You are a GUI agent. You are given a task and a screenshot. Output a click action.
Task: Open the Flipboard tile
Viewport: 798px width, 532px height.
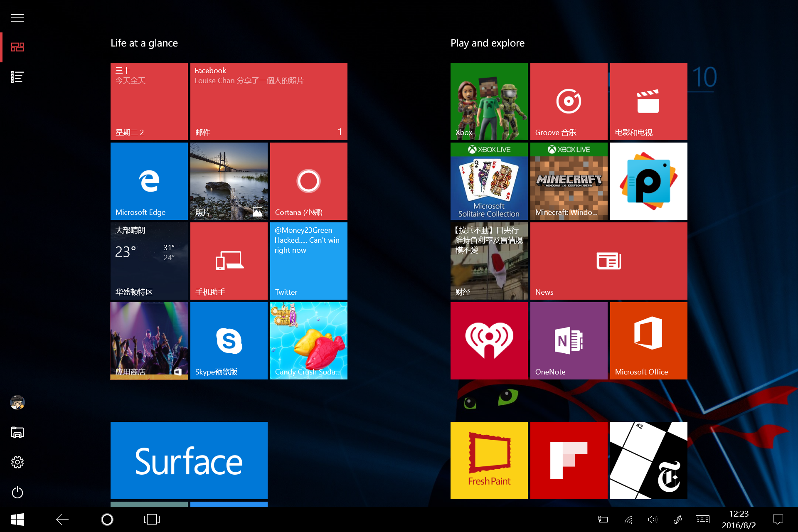click(569, 461)
